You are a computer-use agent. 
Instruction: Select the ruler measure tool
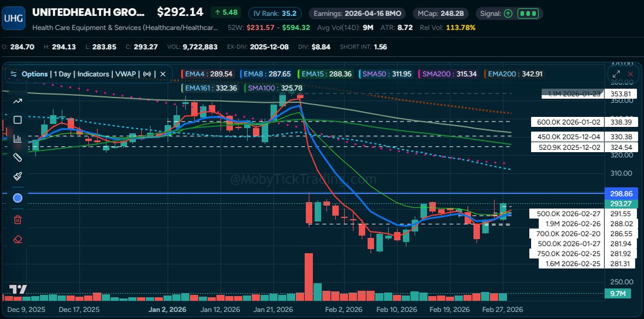pos(18,157)
